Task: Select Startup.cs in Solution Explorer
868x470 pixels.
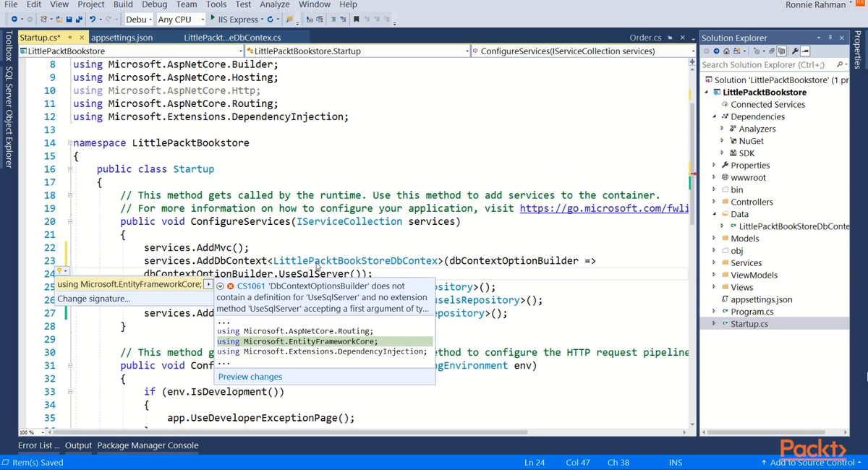Action: (749, 324)
